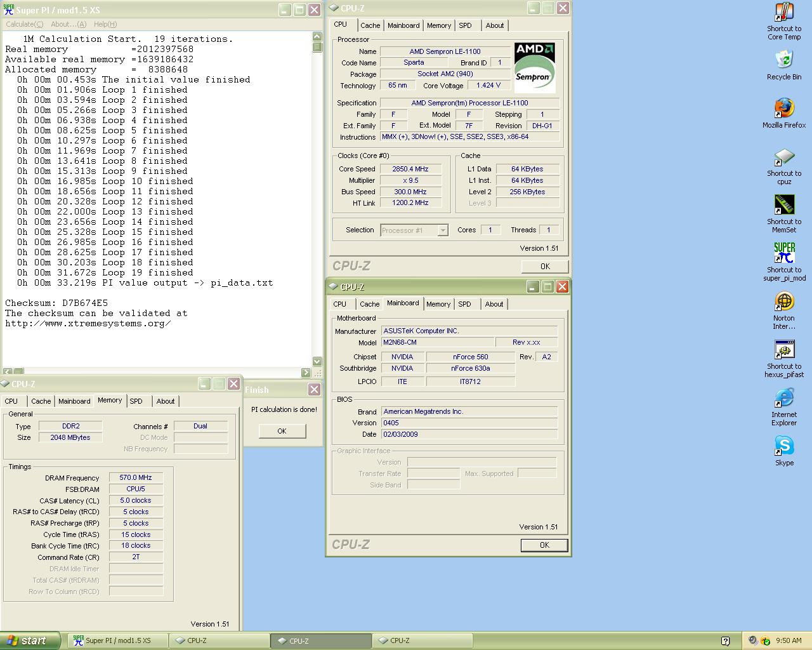Open the About menu in Super PI
The width and height of the screenshot is (812, 650).
pyautogui.click(x=69, y=24)
